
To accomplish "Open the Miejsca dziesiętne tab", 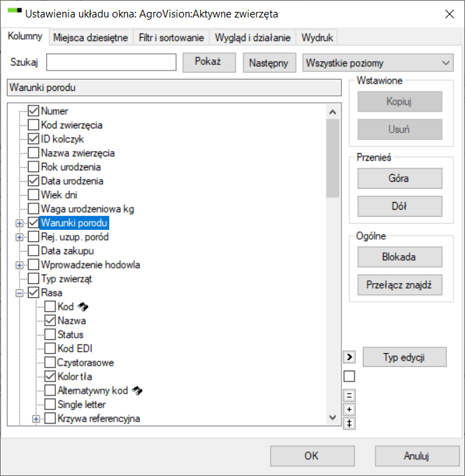I will pos(90,38).
